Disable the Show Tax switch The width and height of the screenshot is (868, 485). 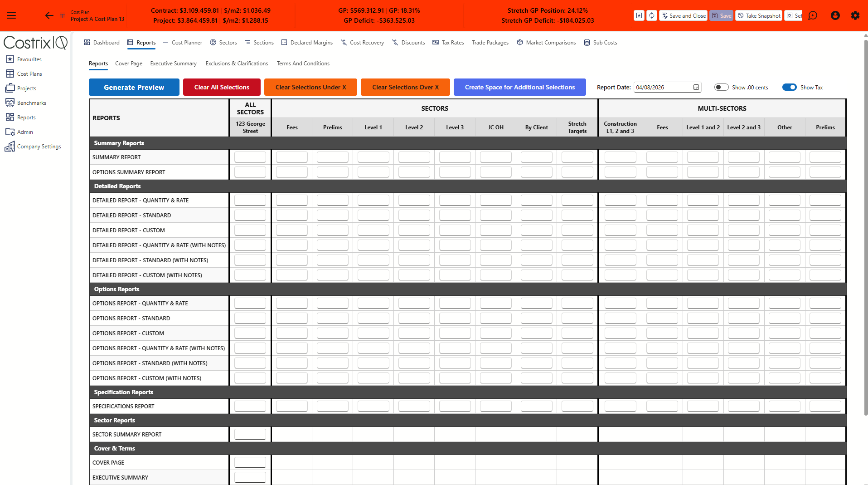pos(789,87)
